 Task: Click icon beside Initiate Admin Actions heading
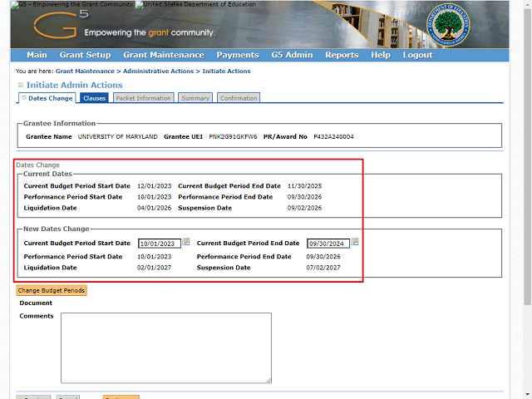click(x=20, y=85)
